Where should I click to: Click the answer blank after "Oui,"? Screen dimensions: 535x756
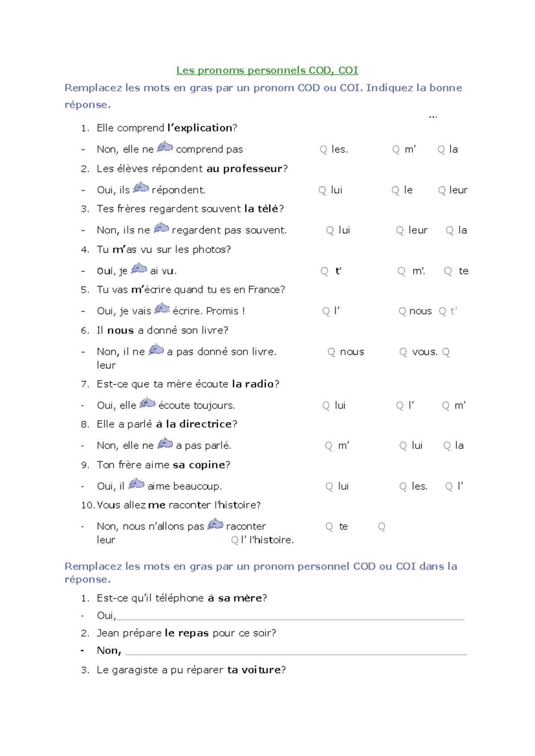[290, 616]
